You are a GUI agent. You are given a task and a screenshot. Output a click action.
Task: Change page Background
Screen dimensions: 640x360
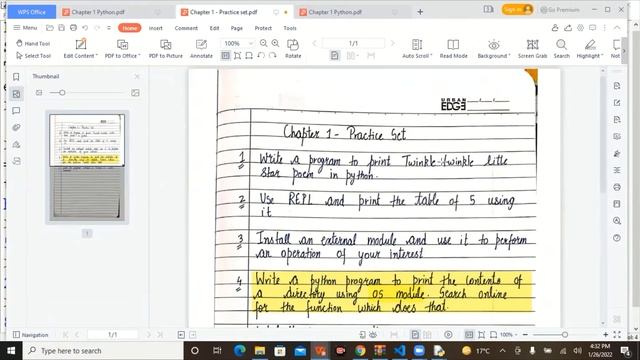coord(493,48)
